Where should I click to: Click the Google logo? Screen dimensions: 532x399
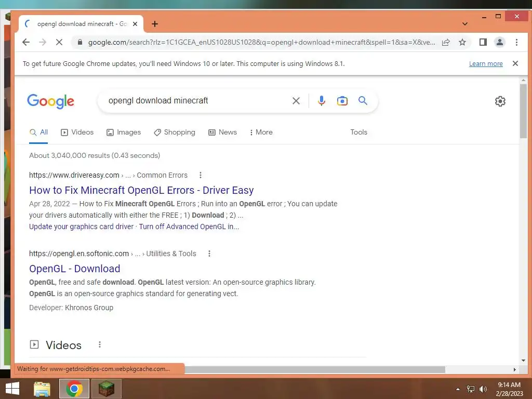tap(50, 101)
